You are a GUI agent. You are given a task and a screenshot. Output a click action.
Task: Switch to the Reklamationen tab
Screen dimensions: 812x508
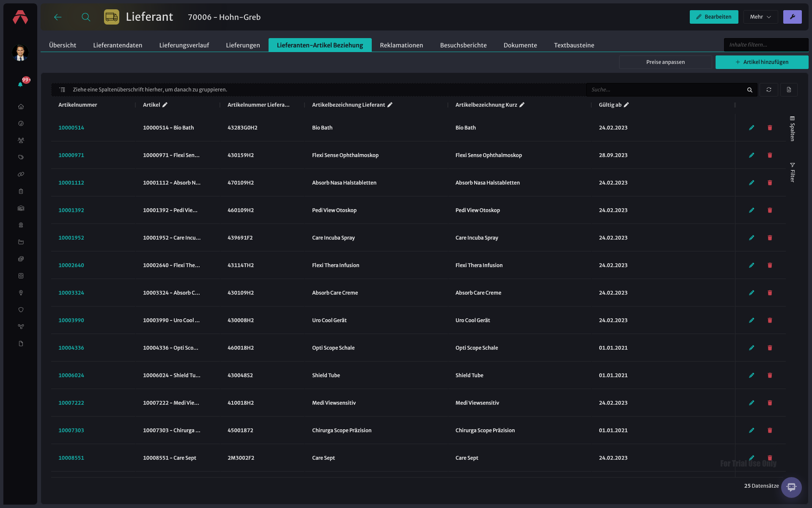coord(401,45)
